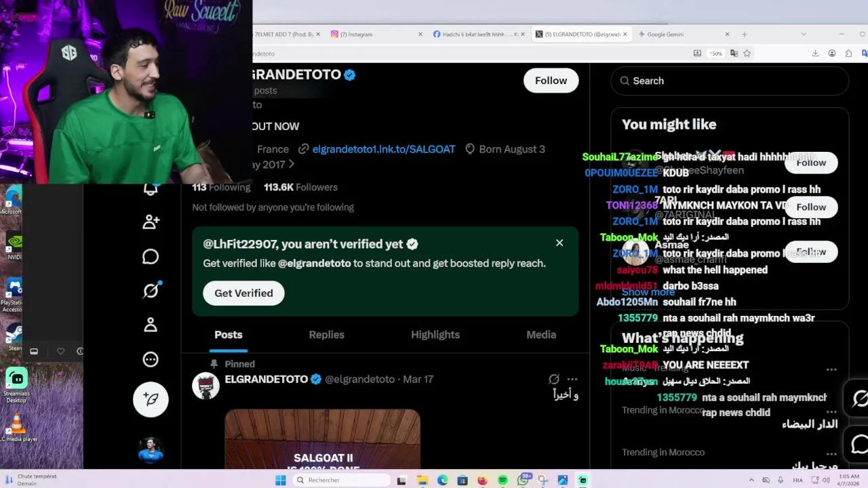Click the Get Verified button
Image resolution: width=868 pixels, height=488 pixels.
tap(243, 293)
